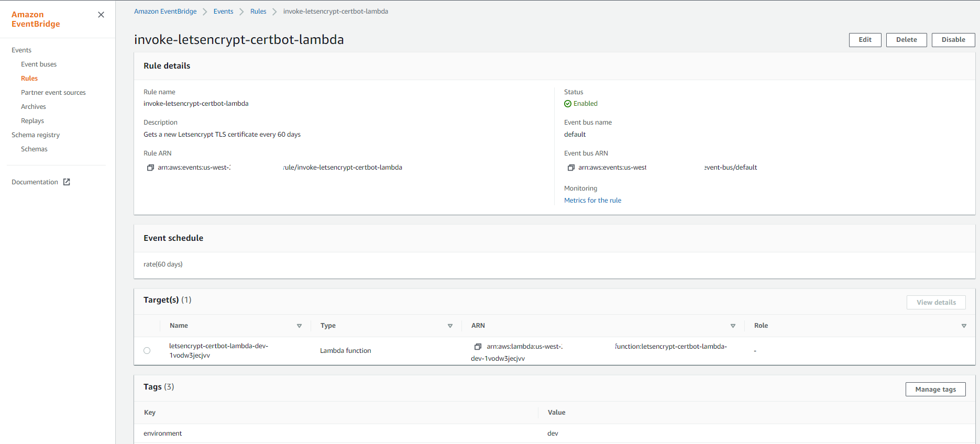
Task: Close the Amazon EventBridge sidebar panel
Action: pos(101,15)
